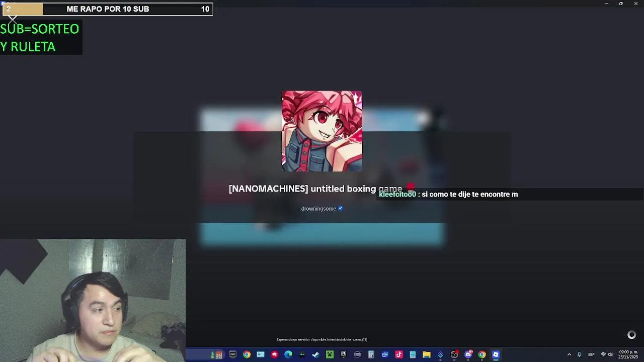
Task: Click the taskbar search box with gnome
Action: (x=205, y=354)
